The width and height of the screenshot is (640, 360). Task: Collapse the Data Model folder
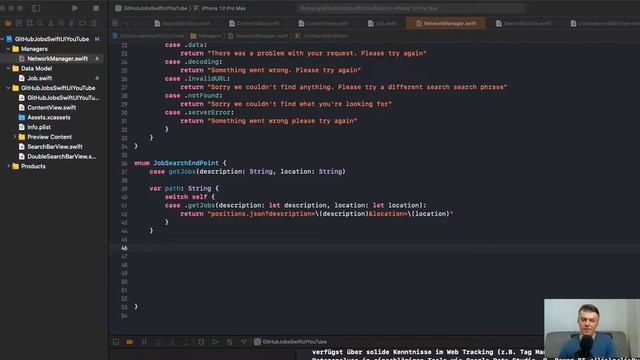pos(8,69)
